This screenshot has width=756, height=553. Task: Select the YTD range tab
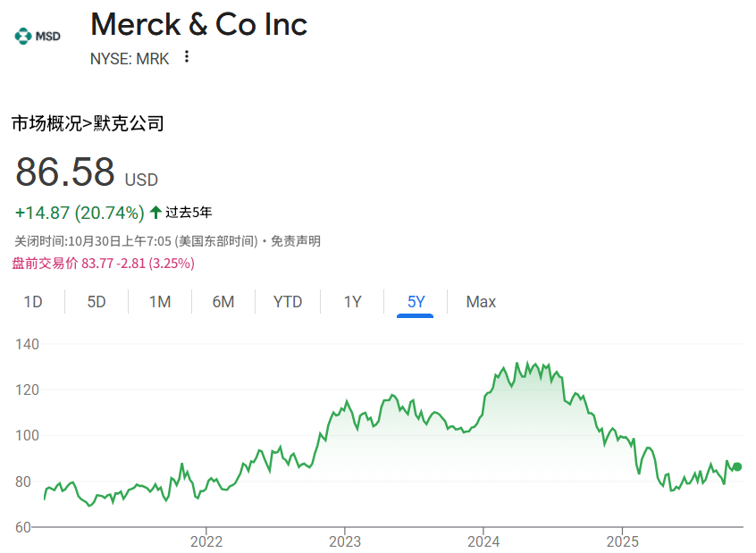point(287,302)
